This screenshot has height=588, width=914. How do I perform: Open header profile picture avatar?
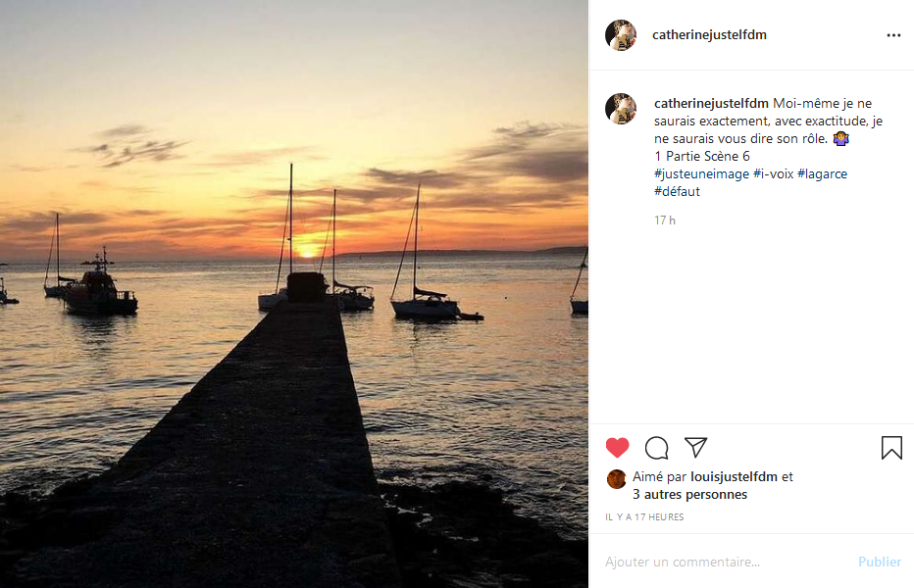pyautogui.click(x=621, y=35)
